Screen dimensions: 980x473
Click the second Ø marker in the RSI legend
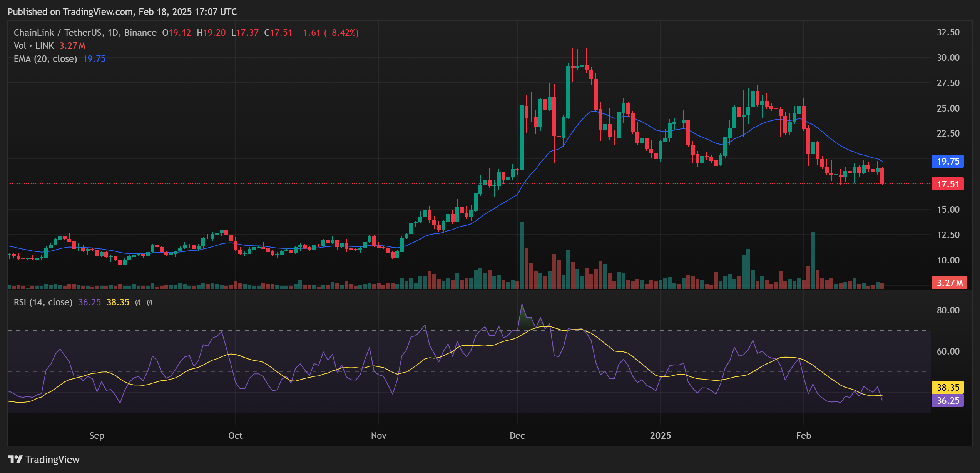(149, 302)
